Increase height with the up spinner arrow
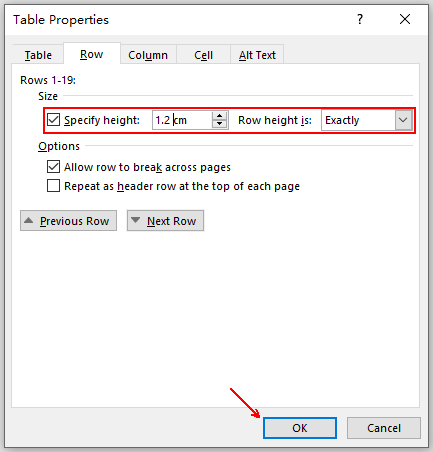 [x=219, y=116]
